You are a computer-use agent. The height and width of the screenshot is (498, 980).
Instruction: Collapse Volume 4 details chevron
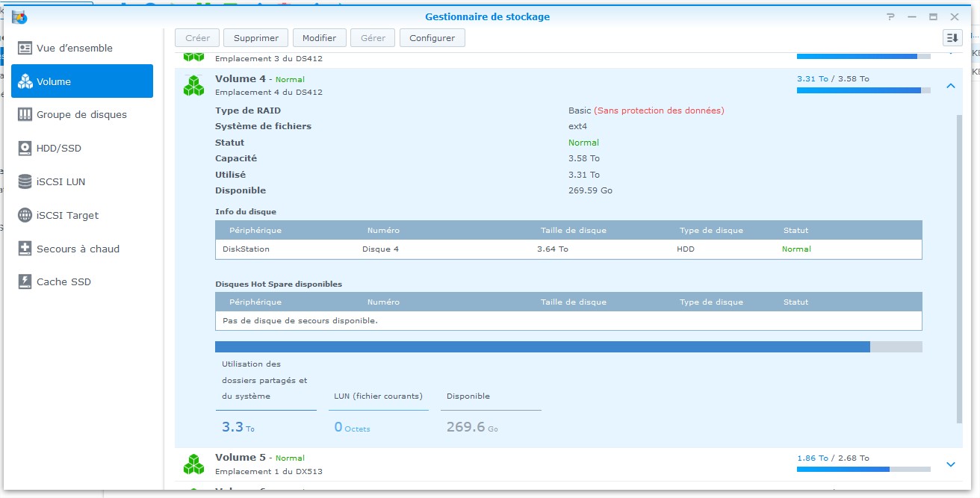tap(950, 86)
